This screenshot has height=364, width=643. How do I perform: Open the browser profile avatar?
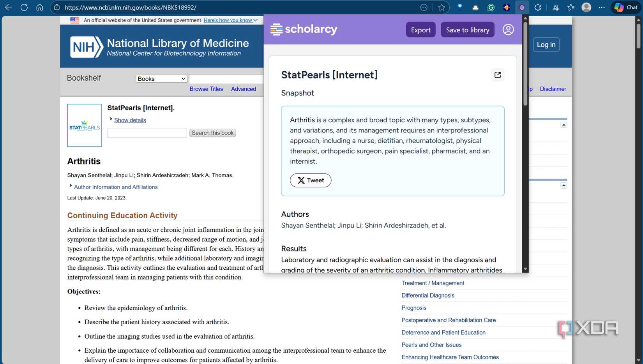click(586, 7)
